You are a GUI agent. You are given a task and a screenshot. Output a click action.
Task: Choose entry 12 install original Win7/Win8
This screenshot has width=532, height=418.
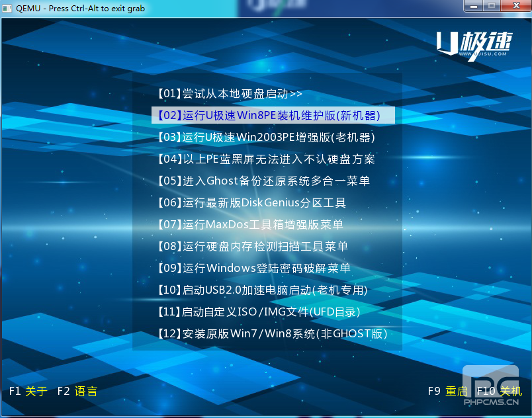click(271, 333)
